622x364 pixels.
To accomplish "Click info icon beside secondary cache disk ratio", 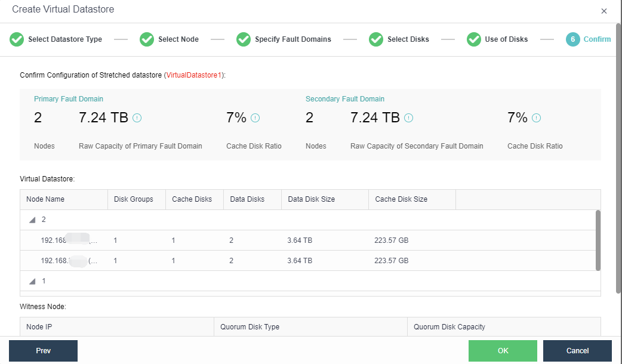I will click(x=536, y=118).
